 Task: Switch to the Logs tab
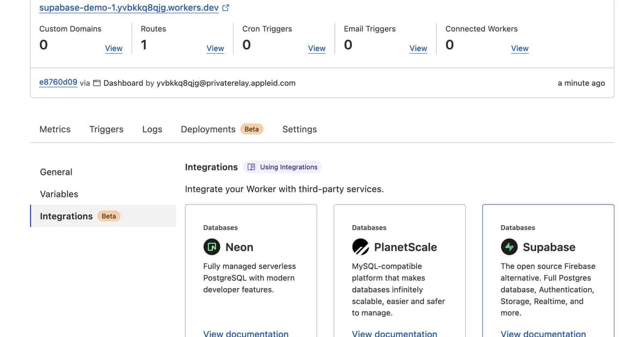click(x=152, y=129)
